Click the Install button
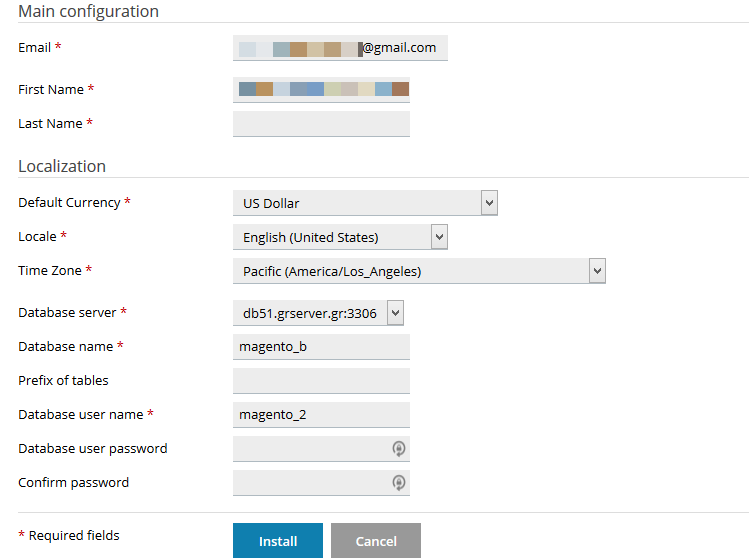The image size is (749, 558). coord(278,541)
